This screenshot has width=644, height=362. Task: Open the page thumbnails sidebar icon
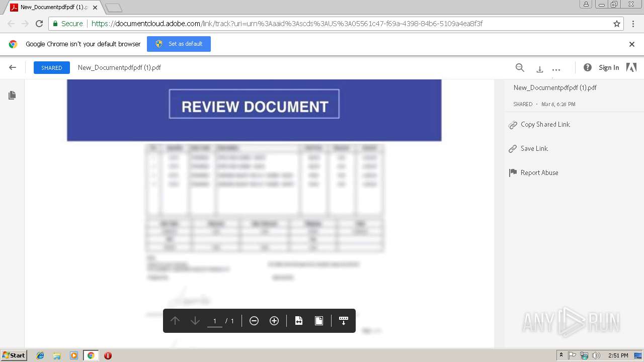pos(12,95)
